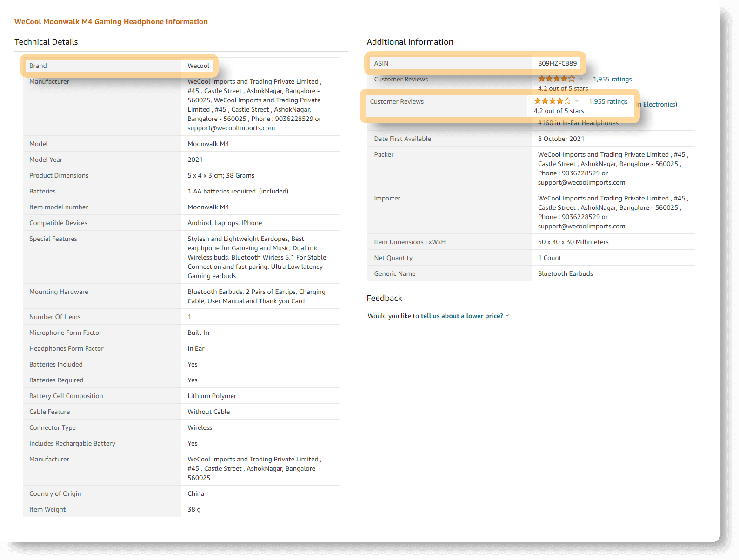The image size is (739, 560).
Task: Click the 'Item Dimensions LxWxH' label
Action: (x=410, y=242)
